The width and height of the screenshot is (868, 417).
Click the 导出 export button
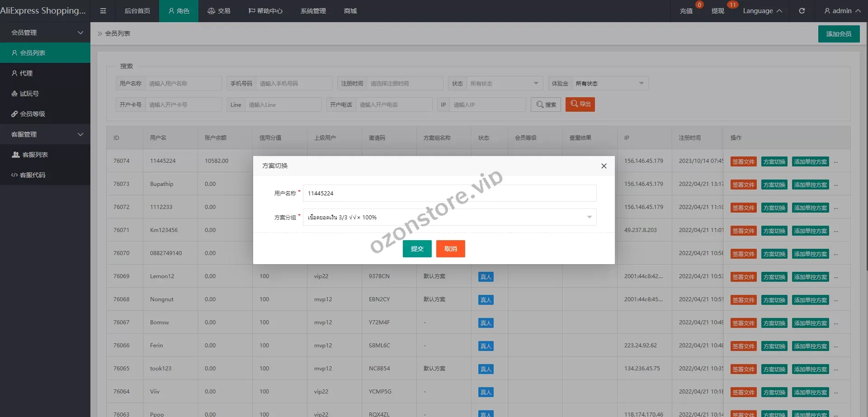(x=580, y=104)
